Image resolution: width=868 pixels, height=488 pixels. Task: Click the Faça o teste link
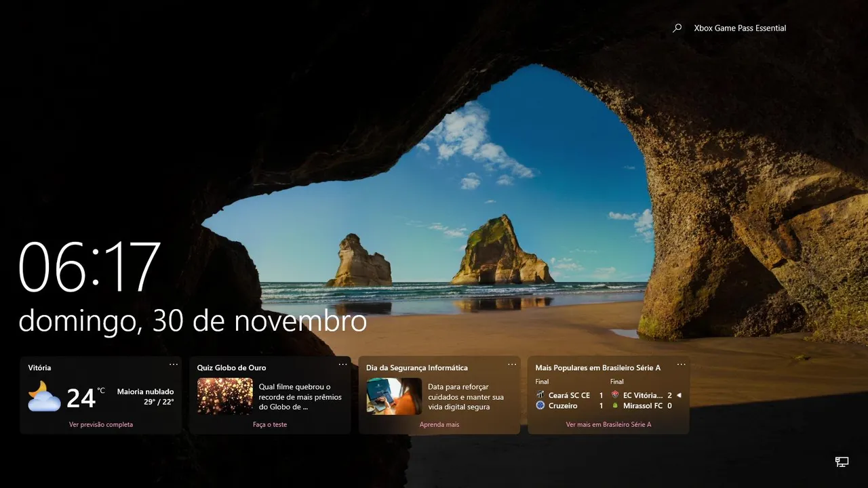[x=270, y=425]
